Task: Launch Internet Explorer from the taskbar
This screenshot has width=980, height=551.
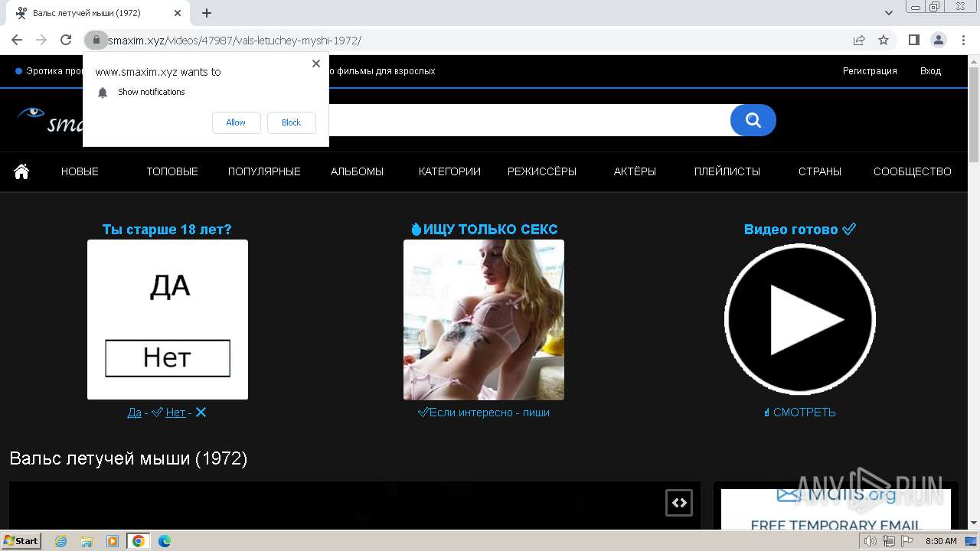Action: tap(60, 541)
